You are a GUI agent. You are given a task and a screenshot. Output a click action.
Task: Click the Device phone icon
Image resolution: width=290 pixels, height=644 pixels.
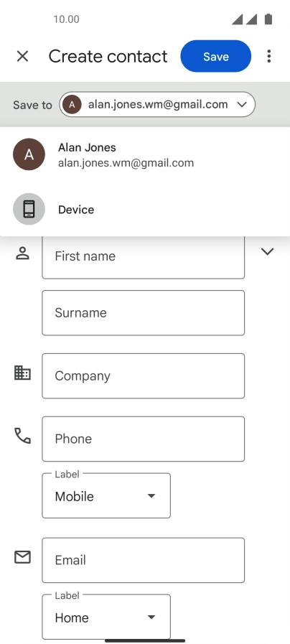pos(29,209)
